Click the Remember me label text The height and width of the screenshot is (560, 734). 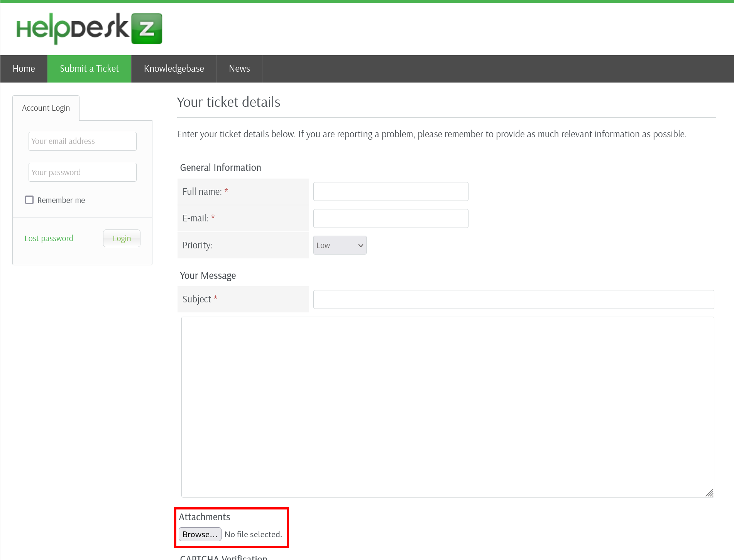pos(61,200)
